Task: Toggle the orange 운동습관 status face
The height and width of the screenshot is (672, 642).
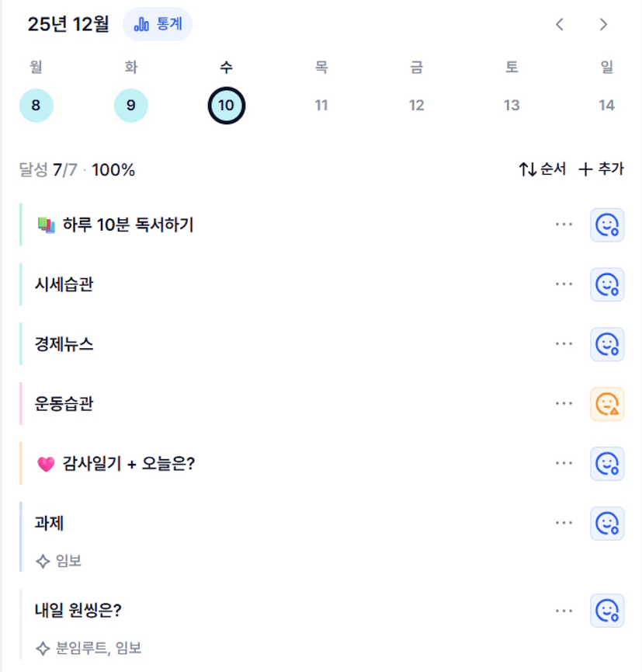Action: pos(606,404)
